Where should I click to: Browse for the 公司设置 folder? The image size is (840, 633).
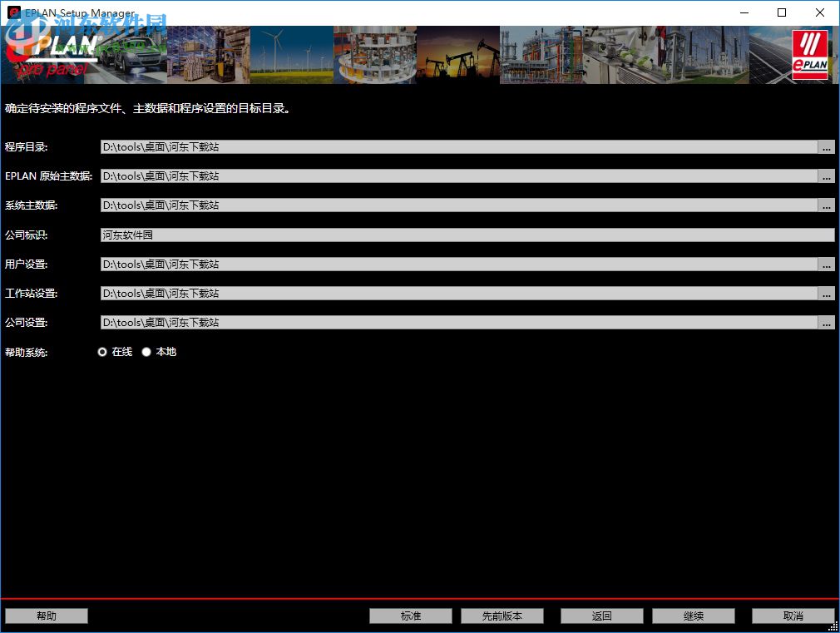coord(826,322)
